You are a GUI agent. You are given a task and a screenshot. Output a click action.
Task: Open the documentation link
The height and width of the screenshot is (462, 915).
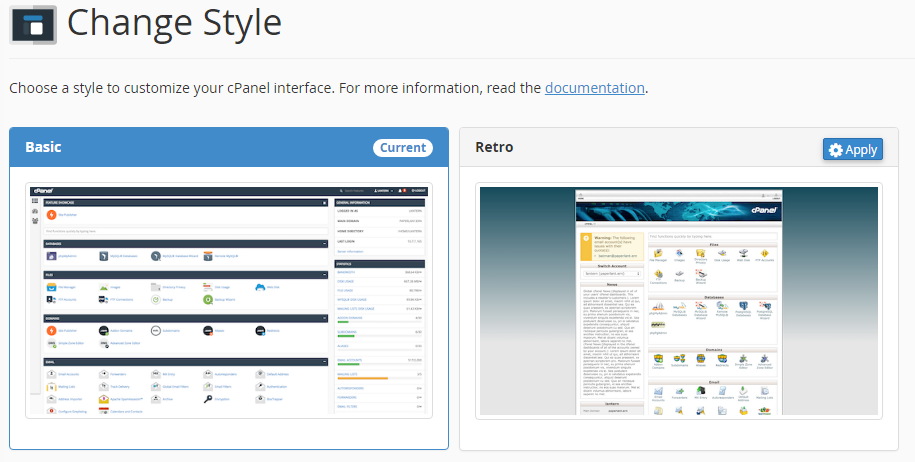(595, 88)
